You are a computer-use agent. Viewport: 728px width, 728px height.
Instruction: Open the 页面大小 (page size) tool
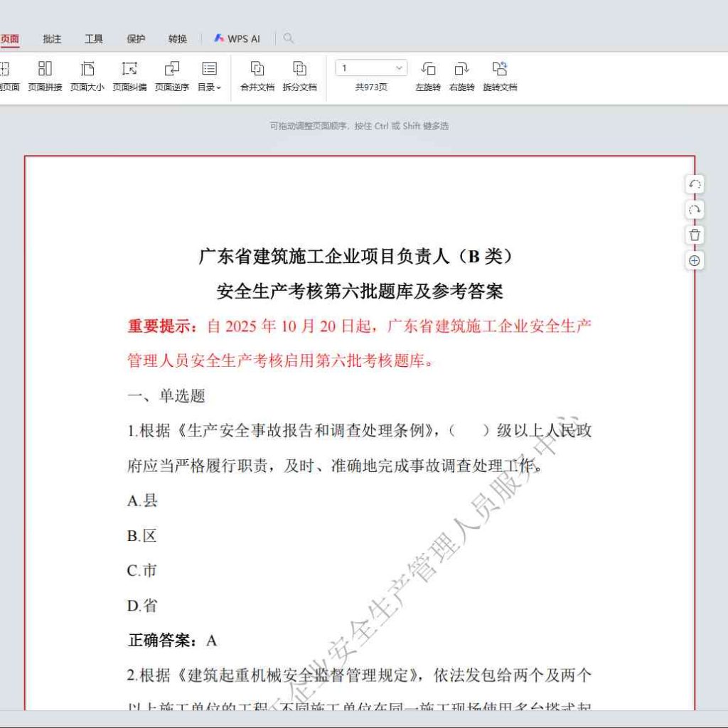coord(87,75)
